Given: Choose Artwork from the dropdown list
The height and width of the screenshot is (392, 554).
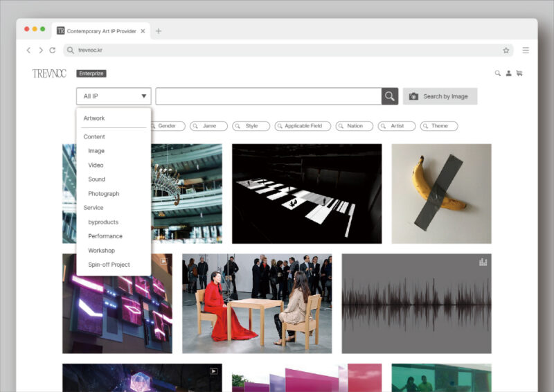Looking at the screenshot, I should coord(94,118).
